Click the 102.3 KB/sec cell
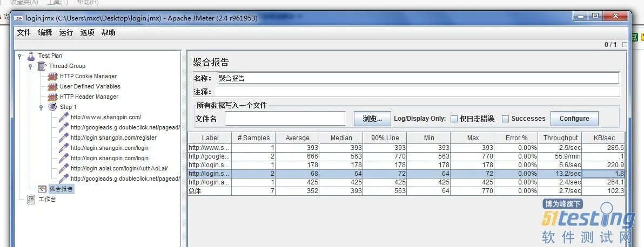 [x=604, y=191]
